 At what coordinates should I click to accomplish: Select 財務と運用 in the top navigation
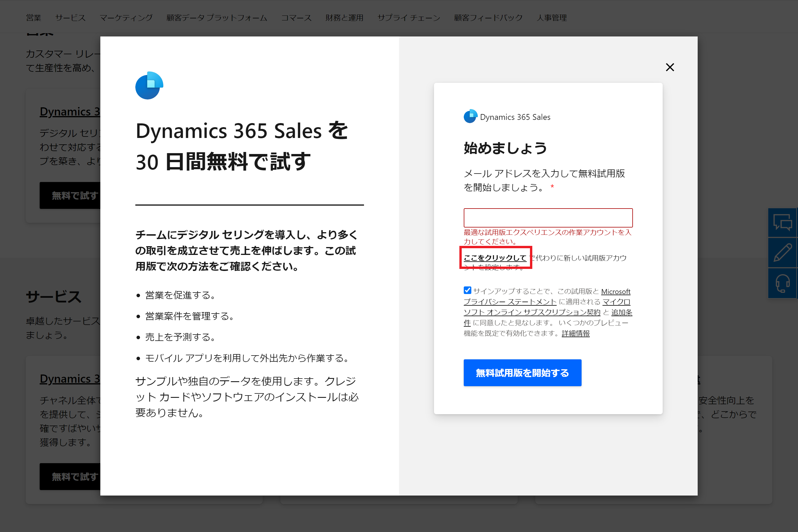344,17
